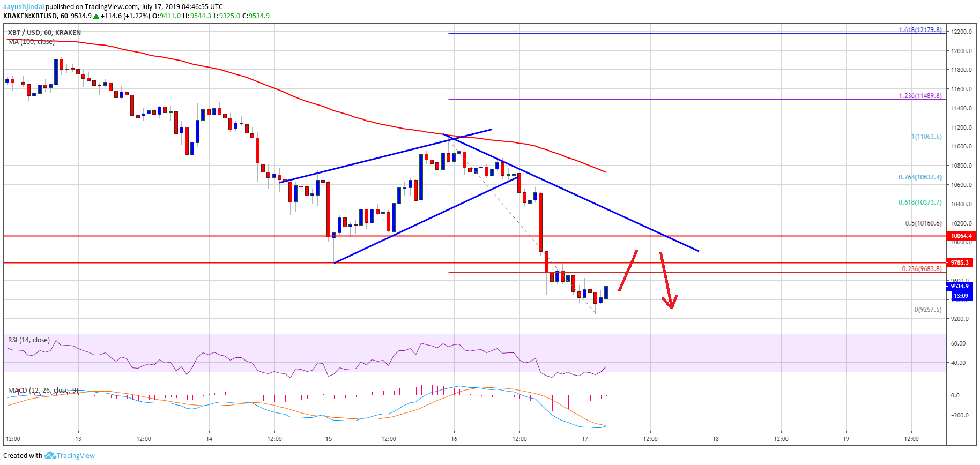The height and width of the screenshot is (465, 980).
Task: Click the date 14 on time axis
Action: coord(209,439)
